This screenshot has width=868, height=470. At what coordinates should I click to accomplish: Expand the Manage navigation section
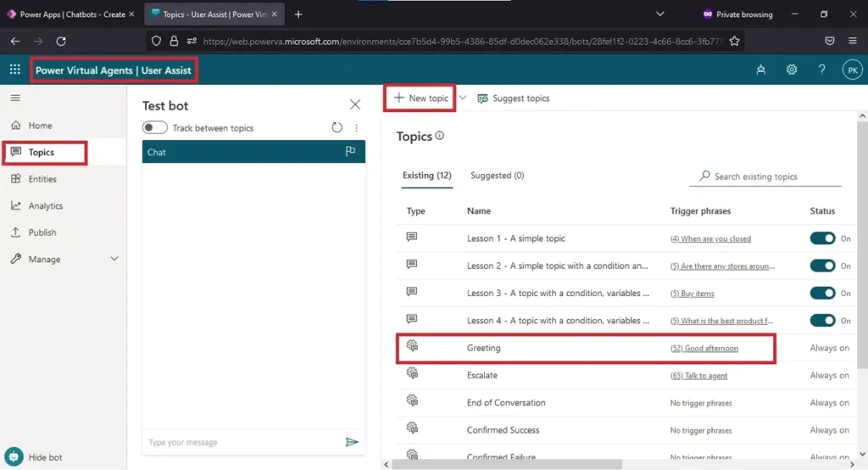click(114, 259)
